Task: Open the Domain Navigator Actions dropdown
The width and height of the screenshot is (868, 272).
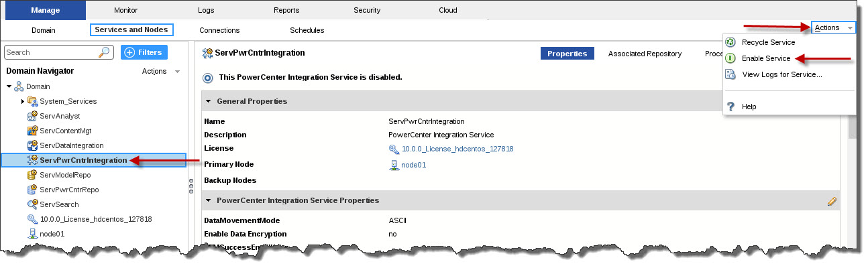Action: pyautogui.click(x=161, y=71)
